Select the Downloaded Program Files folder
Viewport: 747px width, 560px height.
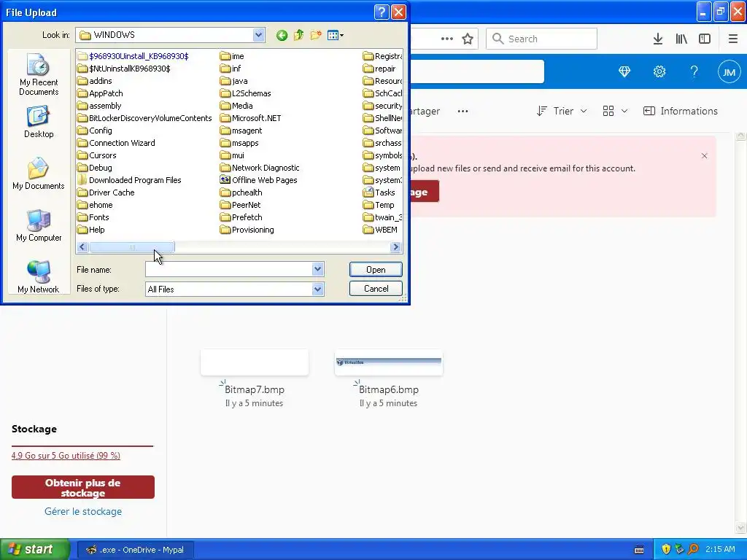coord(129,180)
